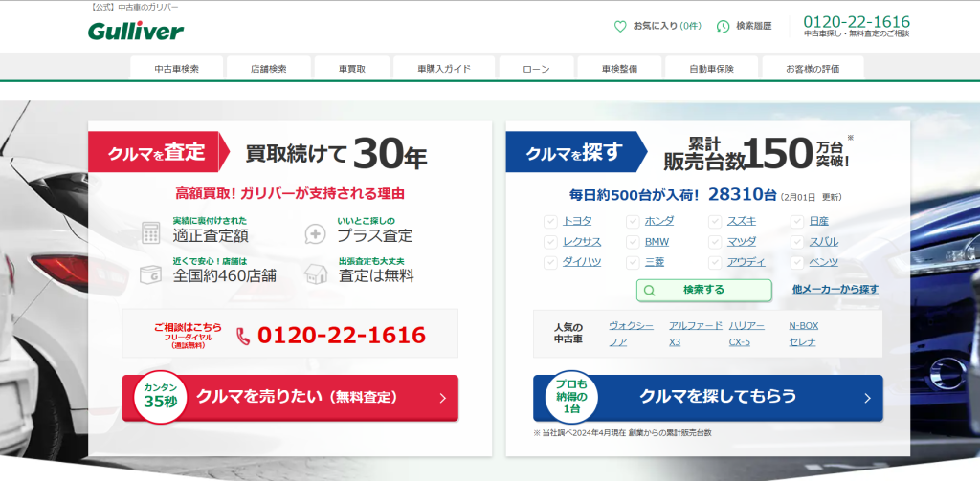980x481 pixels.
Task: Click the ベンツ maker link text
Action: (824, 262)
